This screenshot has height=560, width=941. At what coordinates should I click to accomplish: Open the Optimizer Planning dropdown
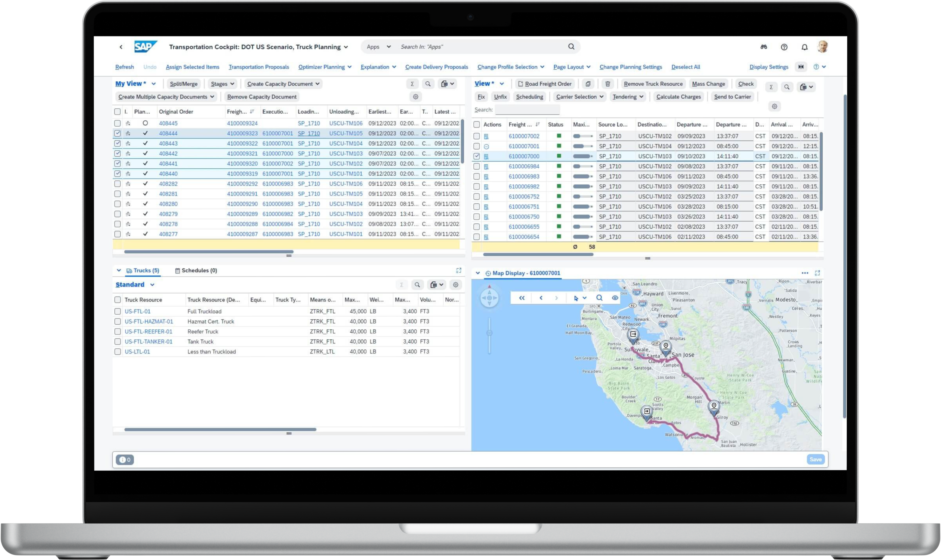(325, 67)
